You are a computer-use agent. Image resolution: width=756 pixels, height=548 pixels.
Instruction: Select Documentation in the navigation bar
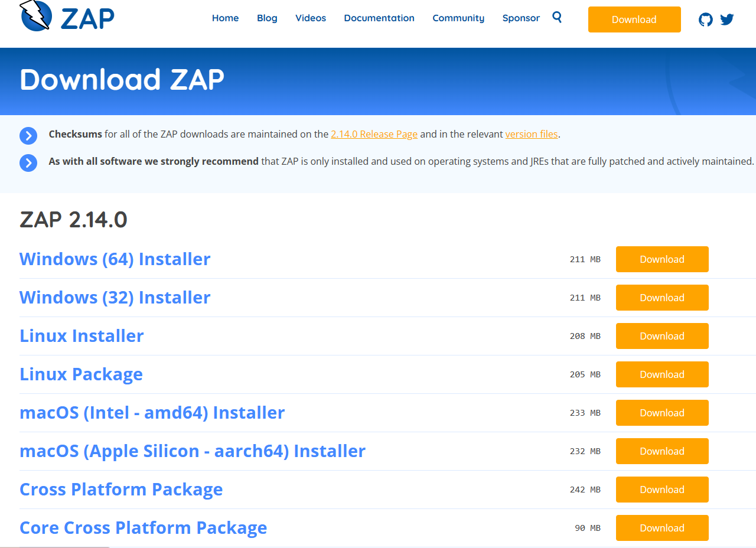[x=379, y=18]
